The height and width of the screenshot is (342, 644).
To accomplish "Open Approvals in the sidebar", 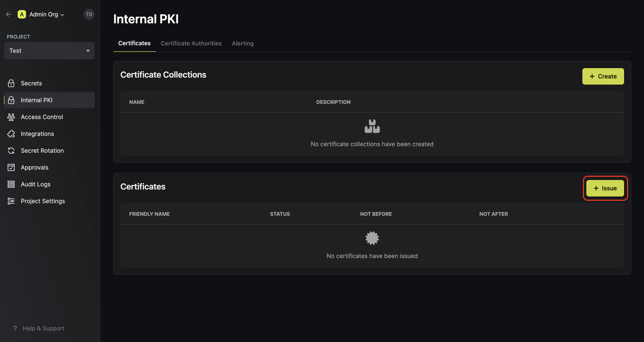I will click(49, 167).
